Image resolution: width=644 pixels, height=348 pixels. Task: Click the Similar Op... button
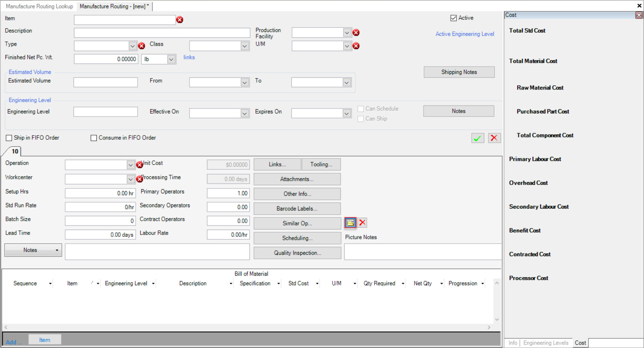coord(297,223)
